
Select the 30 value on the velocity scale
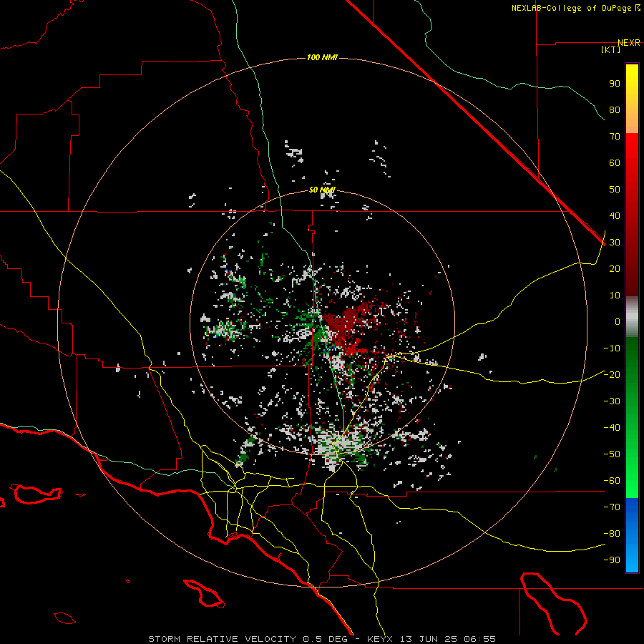click(615, 243)
